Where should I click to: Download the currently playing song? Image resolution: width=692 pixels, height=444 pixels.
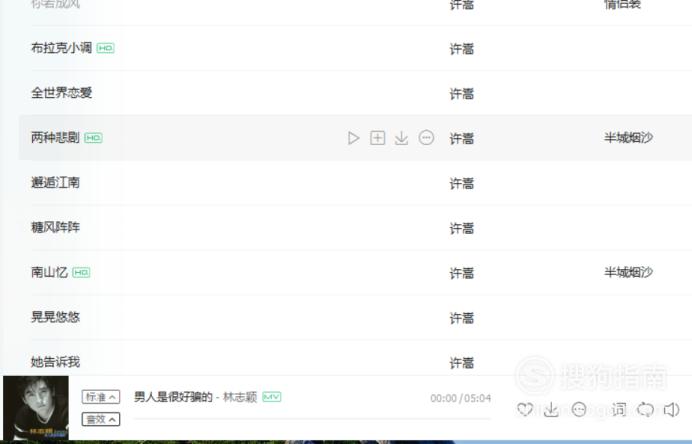(x=551, y=410)
